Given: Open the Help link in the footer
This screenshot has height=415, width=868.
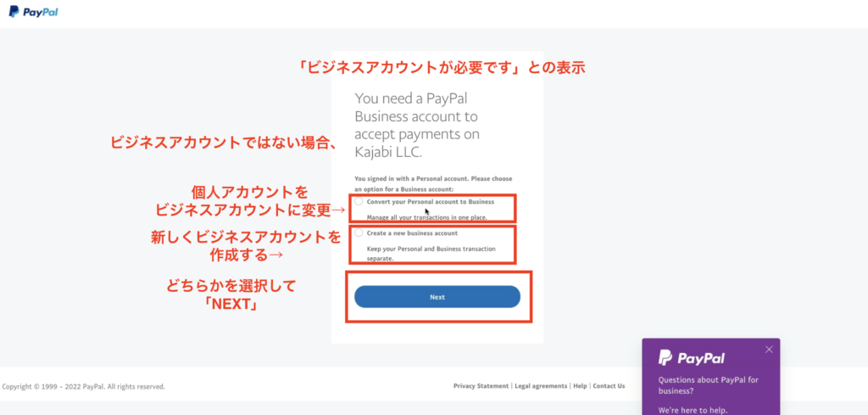Looking at the screenshot, I should (580, 386).
